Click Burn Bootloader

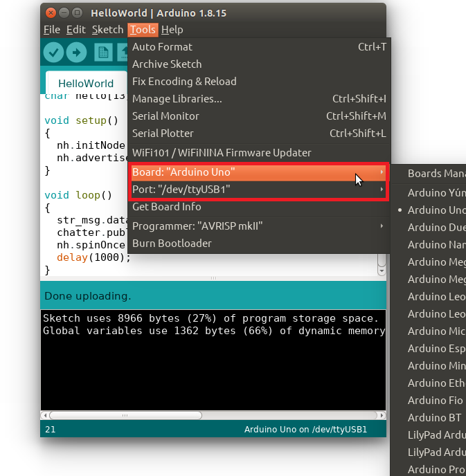(x=259, y=244)
